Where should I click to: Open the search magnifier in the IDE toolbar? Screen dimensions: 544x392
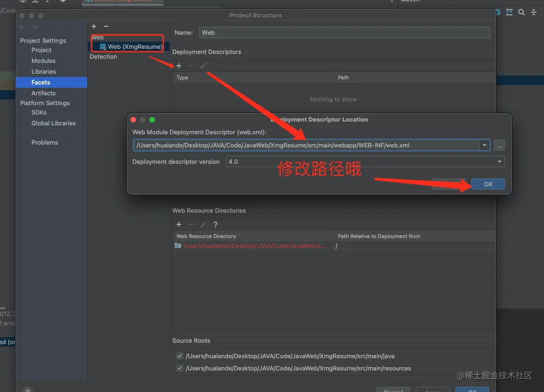[521, 13]
